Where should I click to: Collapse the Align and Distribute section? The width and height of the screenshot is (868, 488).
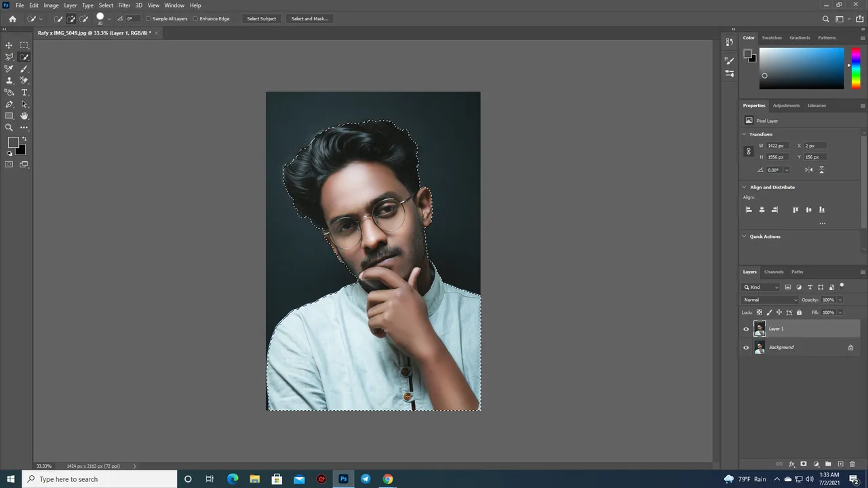tap(745, 187)
